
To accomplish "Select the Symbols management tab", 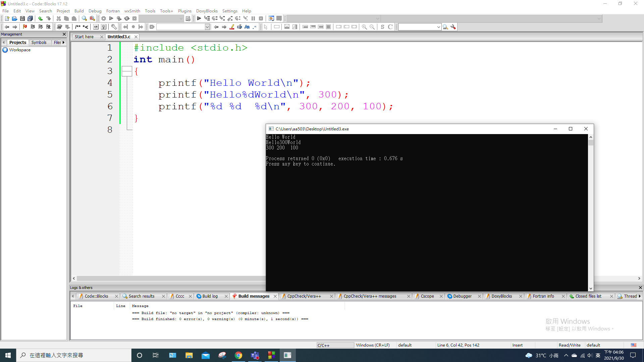I will 39,42.
